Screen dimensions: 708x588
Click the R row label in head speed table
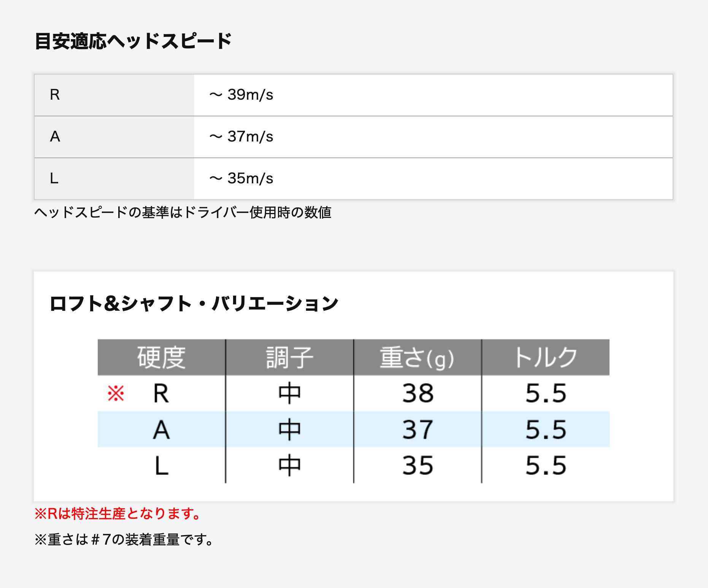(55, 95)
